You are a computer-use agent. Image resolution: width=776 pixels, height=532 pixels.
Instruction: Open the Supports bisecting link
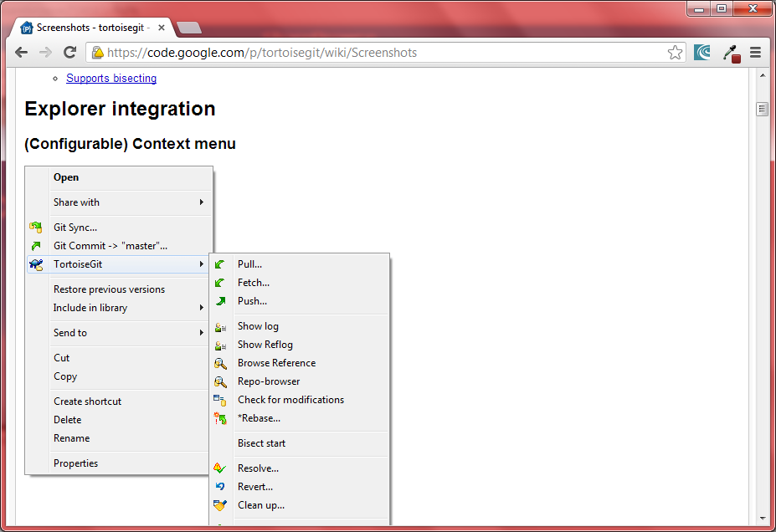[111, 79]
